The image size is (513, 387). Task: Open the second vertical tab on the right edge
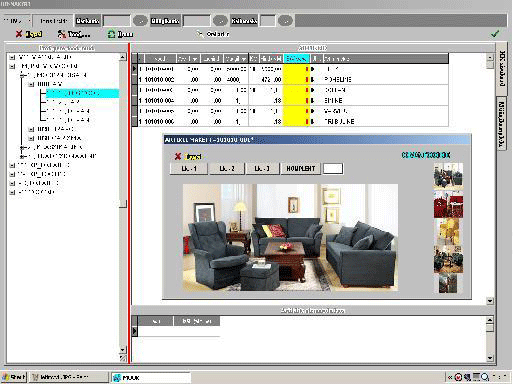pos(502,124)
